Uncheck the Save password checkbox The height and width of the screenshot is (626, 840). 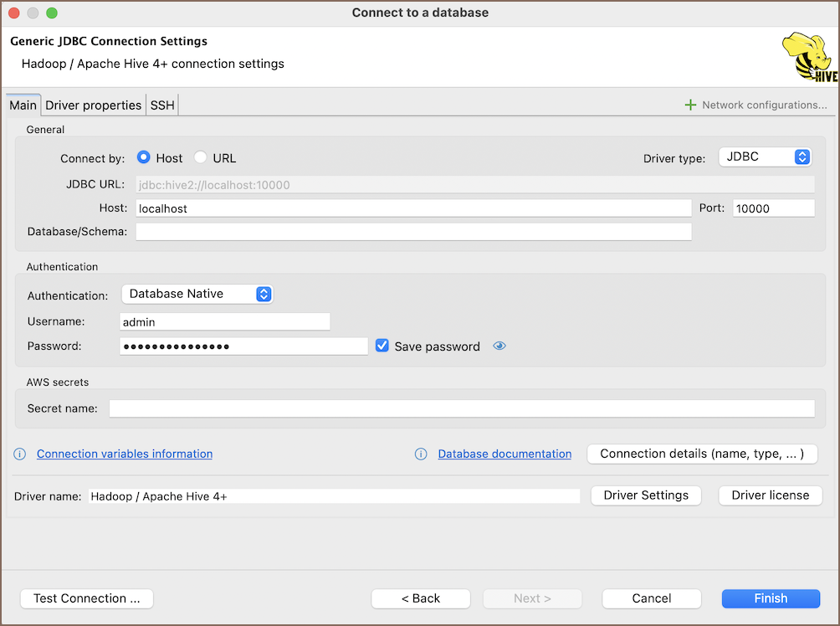382,346
